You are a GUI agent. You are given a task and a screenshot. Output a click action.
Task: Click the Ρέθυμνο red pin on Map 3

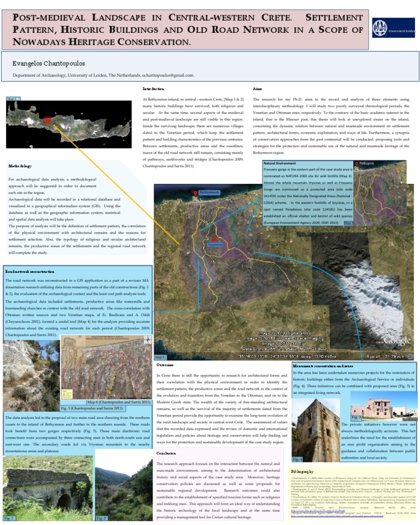point(357,164)
